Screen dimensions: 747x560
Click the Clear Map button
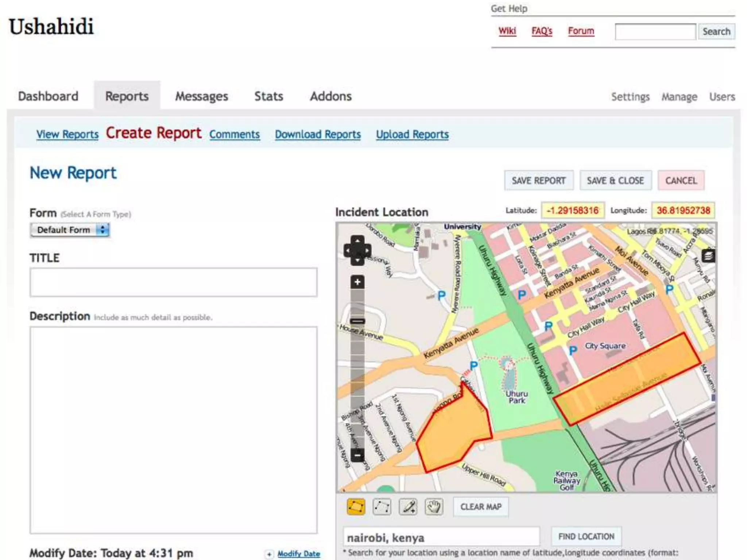(x=481, y=507)
